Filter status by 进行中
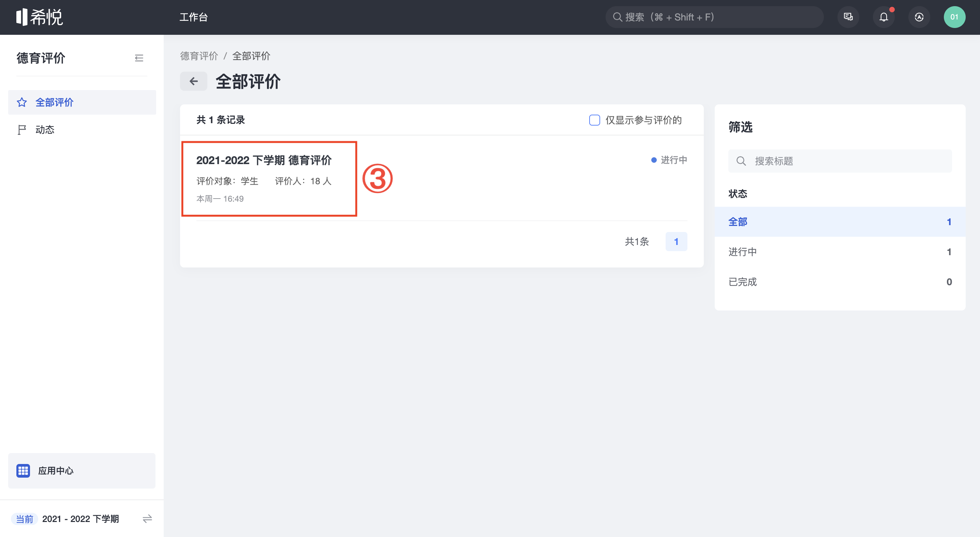The image size is (980, 537). [840, 251]
